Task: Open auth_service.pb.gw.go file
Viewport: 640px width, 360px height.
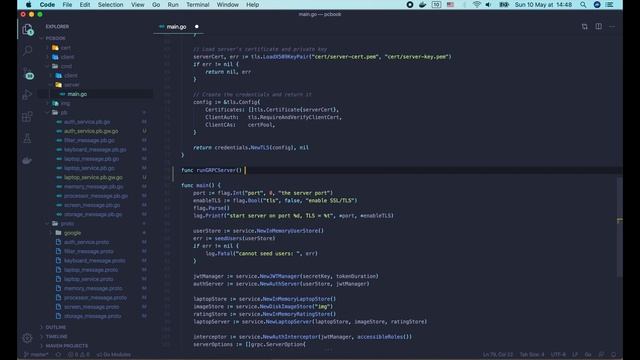Action: click(96, 131)
